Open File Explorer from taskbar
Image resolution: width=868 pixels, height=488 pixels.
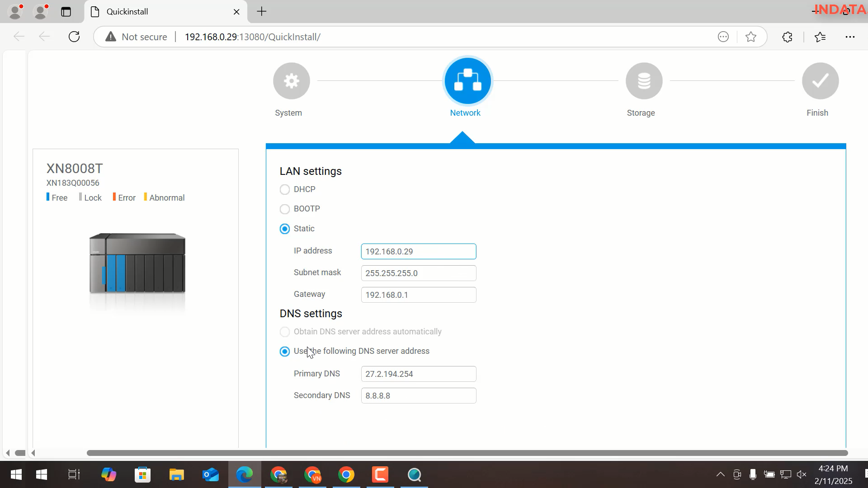click(x=176, y=474)
